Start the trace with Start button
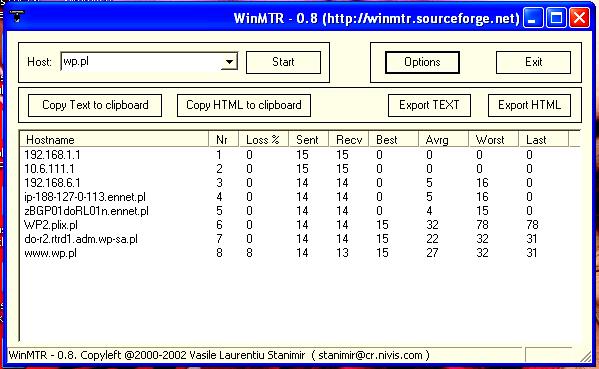Image resolution: width=599 pixels, height=369 pixels. click(x=283, y=62)
